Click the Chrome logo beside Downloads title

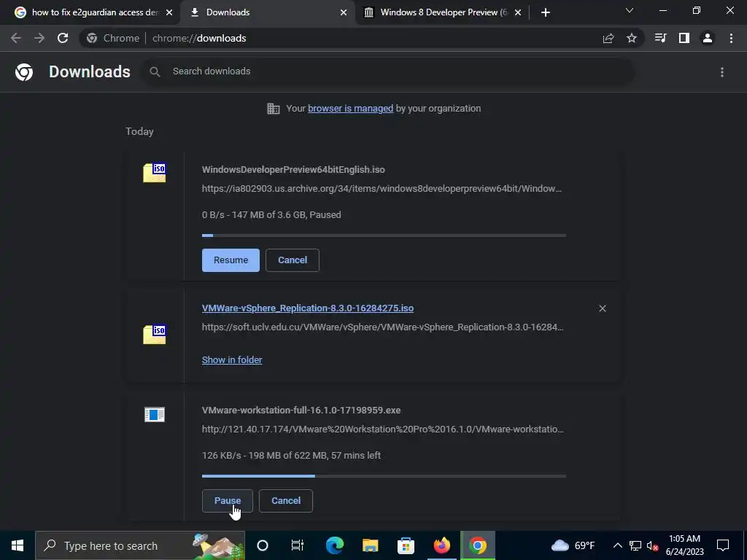tap(24, 72)
